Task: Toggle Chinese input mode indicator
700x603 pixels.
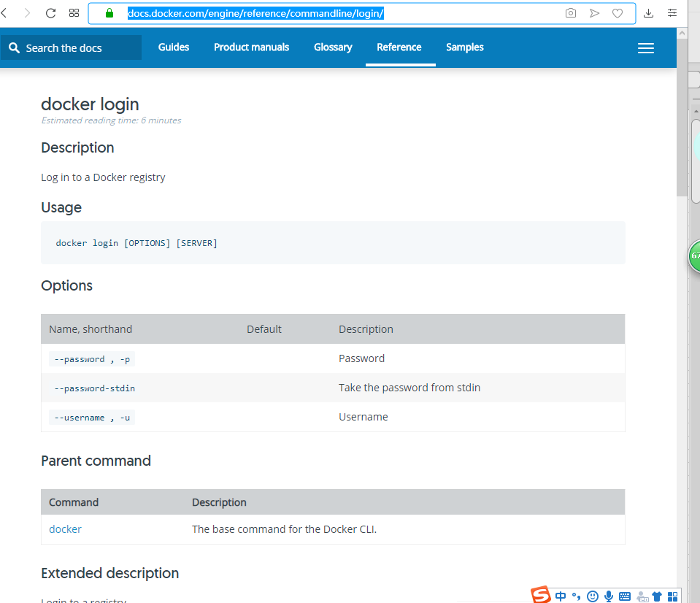Action: pyautogui.click(x=561, y=596)
